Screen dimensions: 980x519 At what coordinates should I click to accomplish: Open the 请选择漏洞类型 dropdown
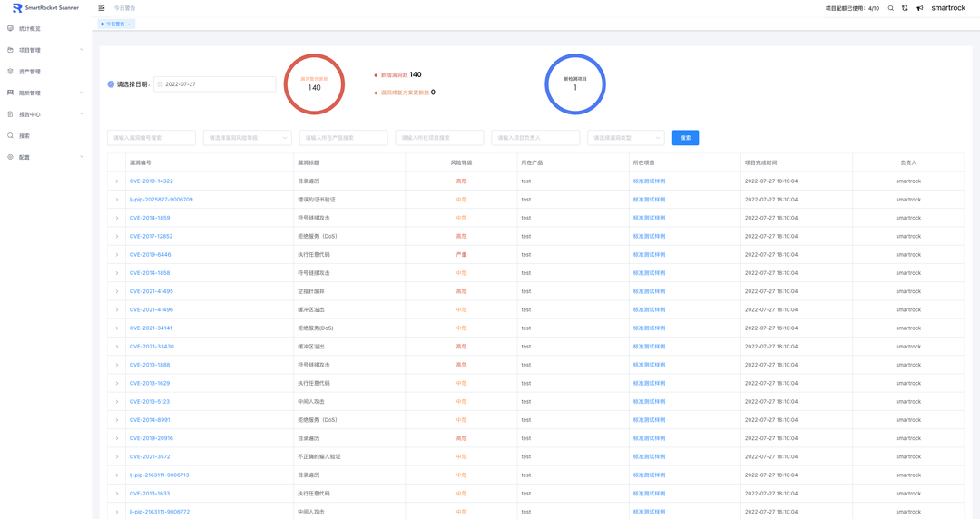click(625, 138)
